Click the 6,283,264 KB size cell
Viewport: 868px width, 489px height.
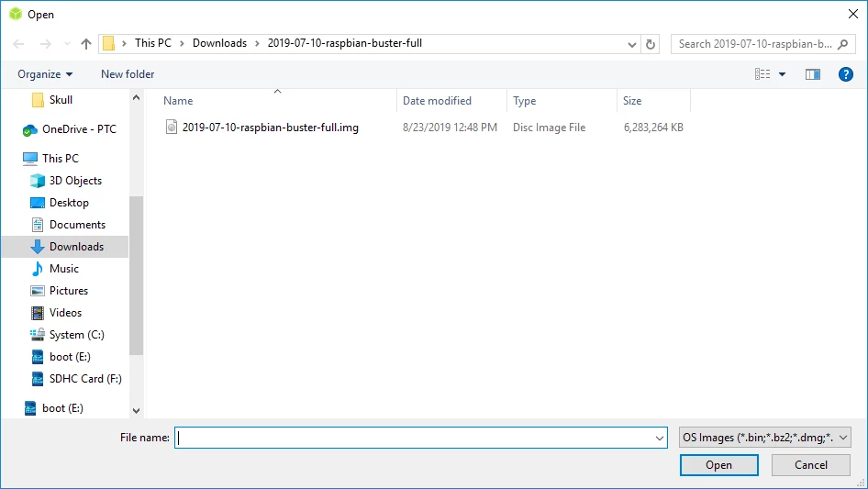pyautogui.click(x=653, y=128)
